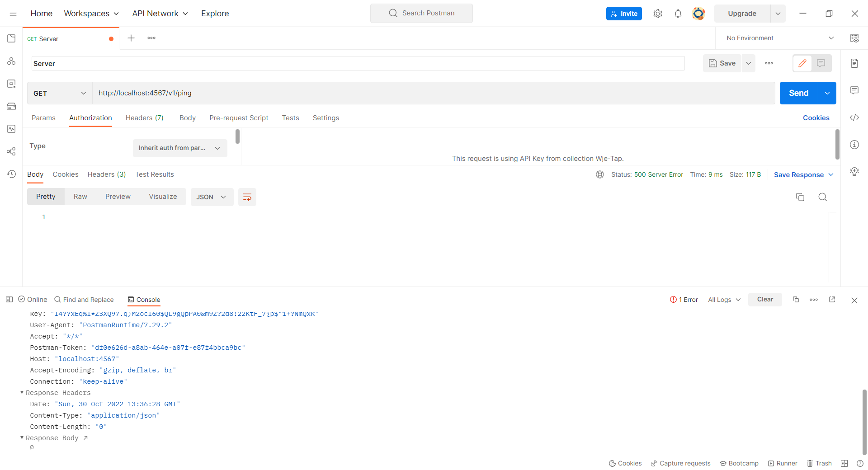Open the Wje-Tap collection link

coord(609,159)
